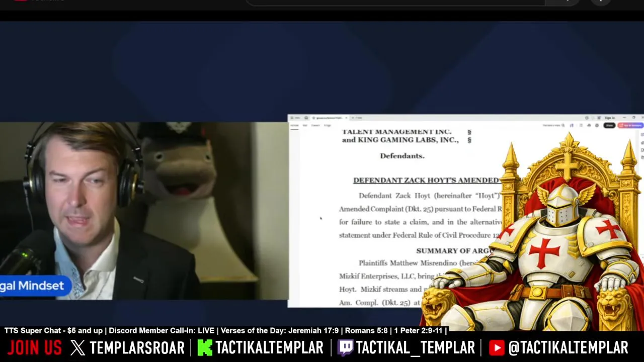
Task: Click the Create new tab button
Action: click(357, 118)
